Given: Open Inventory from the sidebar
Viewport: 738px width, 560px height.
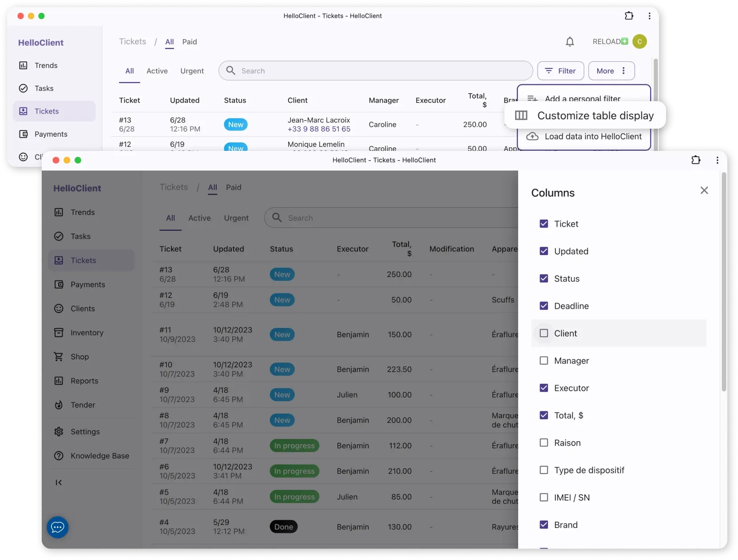Looking at the screenshot, I should click(x=87, y=333).
